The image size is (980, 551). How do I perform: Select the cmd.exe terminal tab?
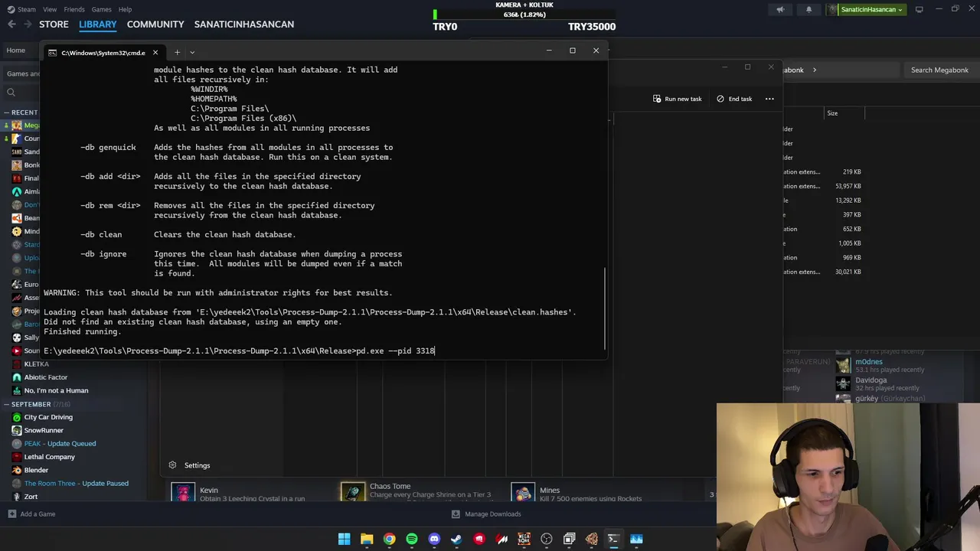tap(103, 53)
